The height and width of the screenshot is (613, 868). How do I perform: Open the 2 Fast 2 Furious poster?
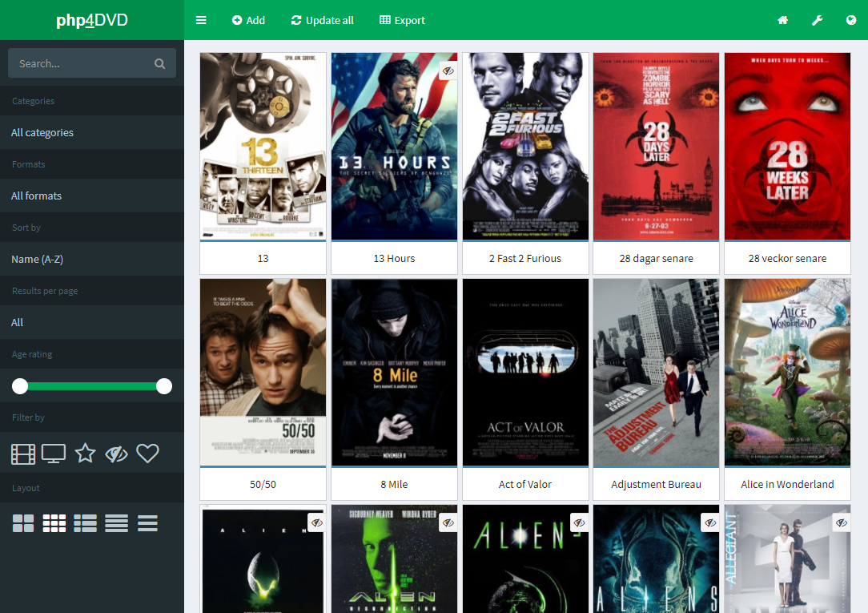point(525,146)
